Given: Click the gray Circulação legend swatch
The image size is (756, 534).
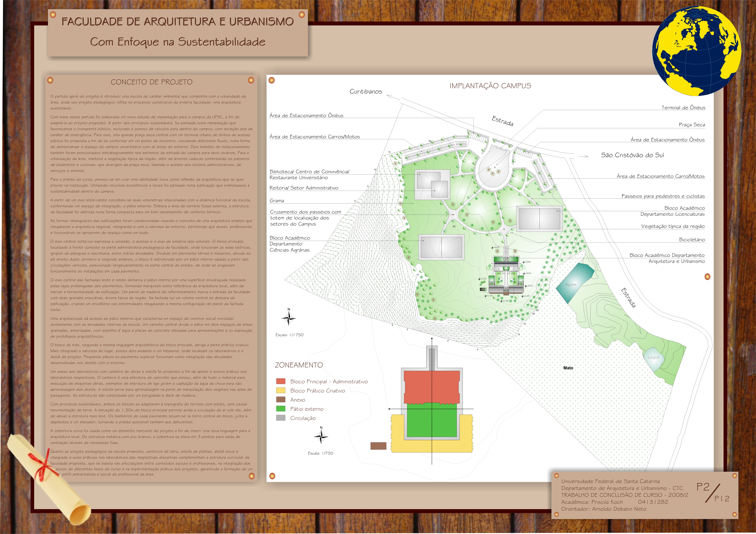Looking at the screenshot, I should tap(281, 418).
